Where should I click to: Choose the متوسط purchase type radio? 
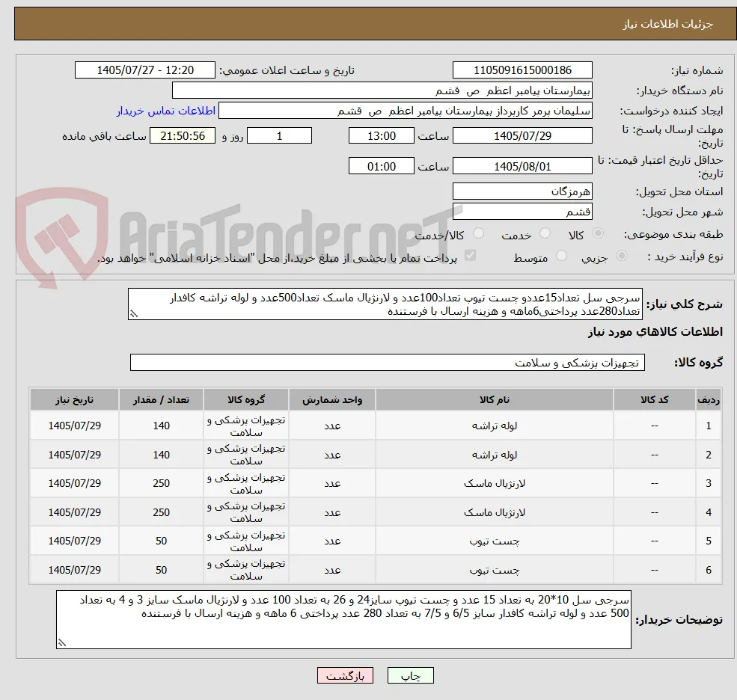(561, 256)
